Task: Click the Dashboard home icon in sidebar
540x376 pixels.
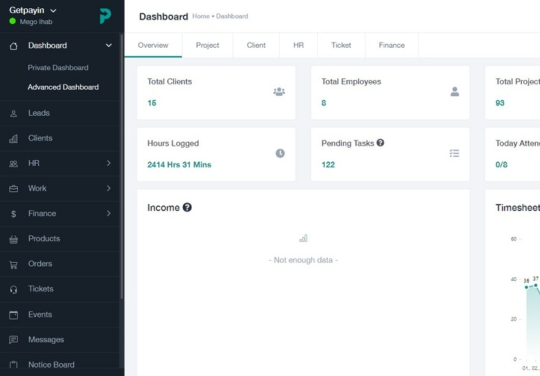Action: pyautogui.click(x=13, y=46)
